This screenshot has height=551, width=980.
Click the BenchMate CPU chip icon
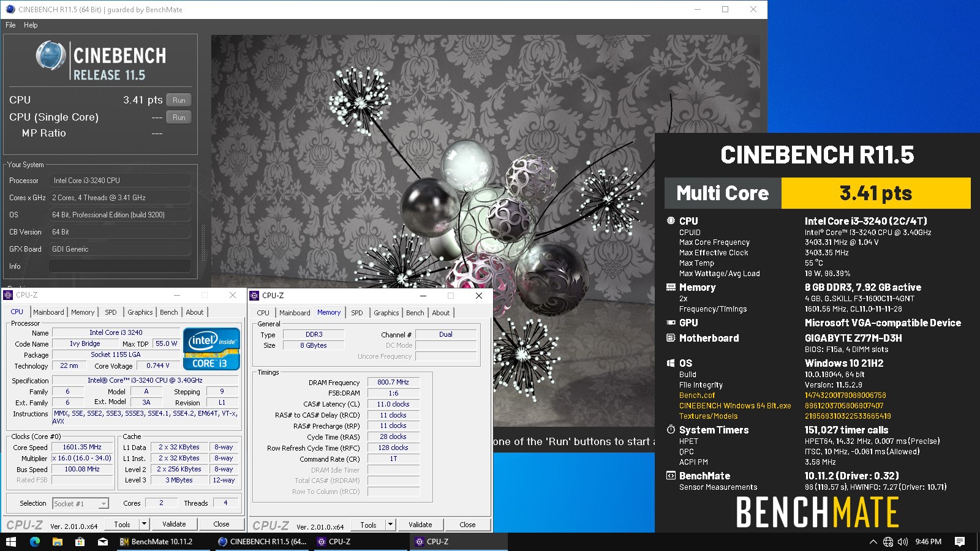pos(671,220)
